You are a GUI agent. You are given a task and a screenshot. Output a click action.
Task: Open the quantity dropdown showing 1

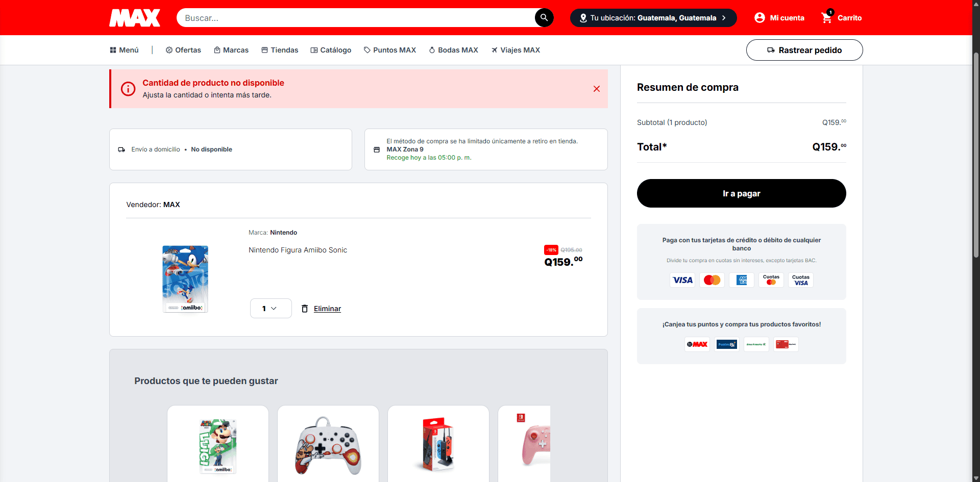tap(271, 309)
